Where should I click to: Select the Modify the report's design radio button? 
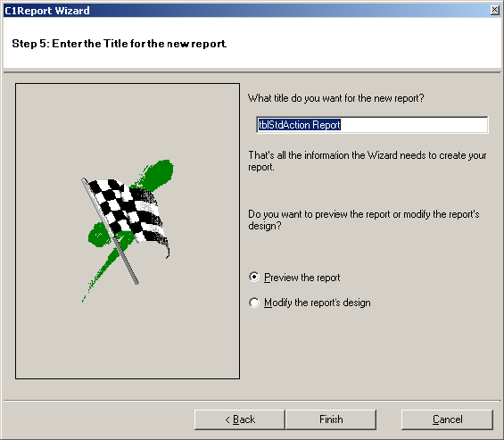pos(254,303)
